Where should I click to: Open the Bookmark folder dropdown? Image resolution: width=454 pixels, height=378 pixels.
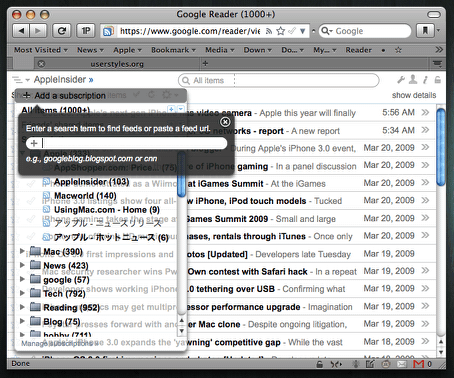173,50
